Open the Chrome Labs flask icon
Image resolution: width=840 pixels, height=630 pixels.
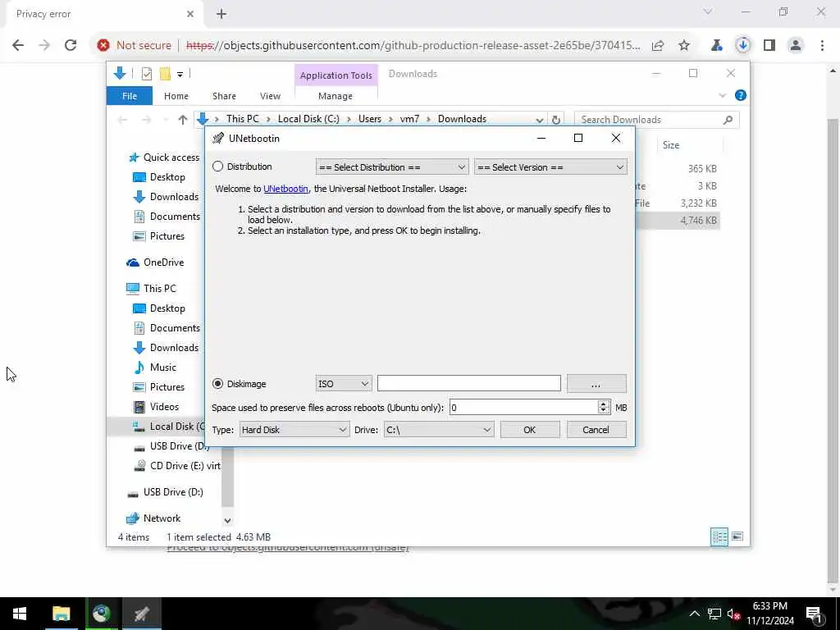(717, 46)
